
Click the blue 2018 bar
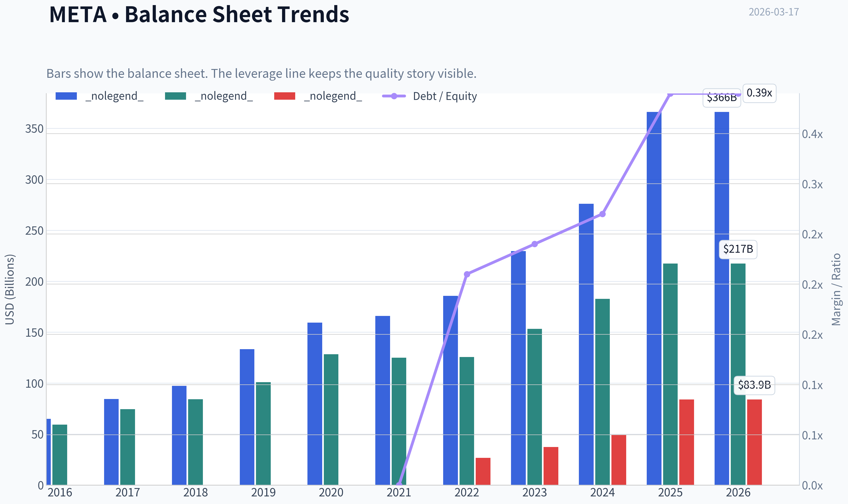click(x=179, y=435)
